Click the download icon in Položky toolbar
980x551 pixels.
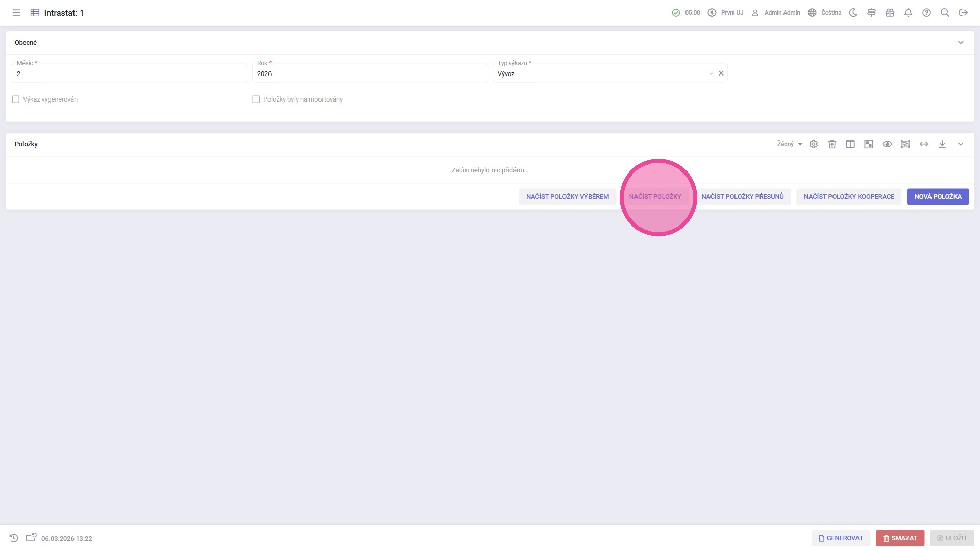coord(942,144)
